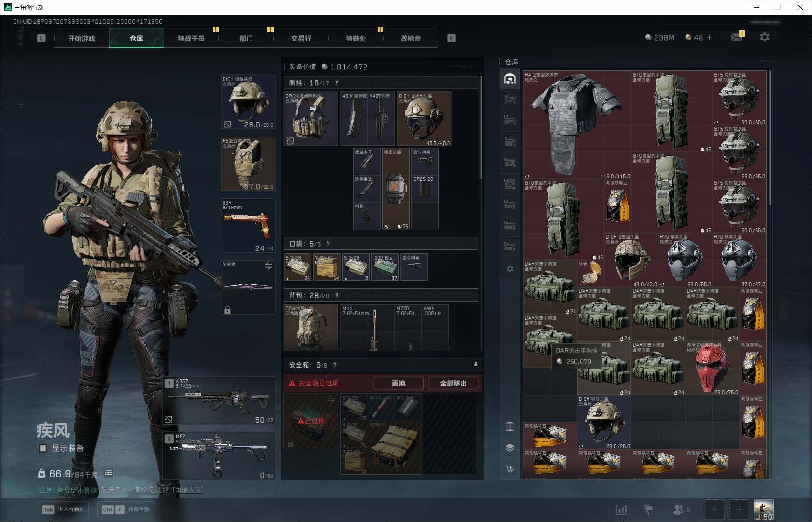
Task: Click the 更换 button
Action: point(398,383)
